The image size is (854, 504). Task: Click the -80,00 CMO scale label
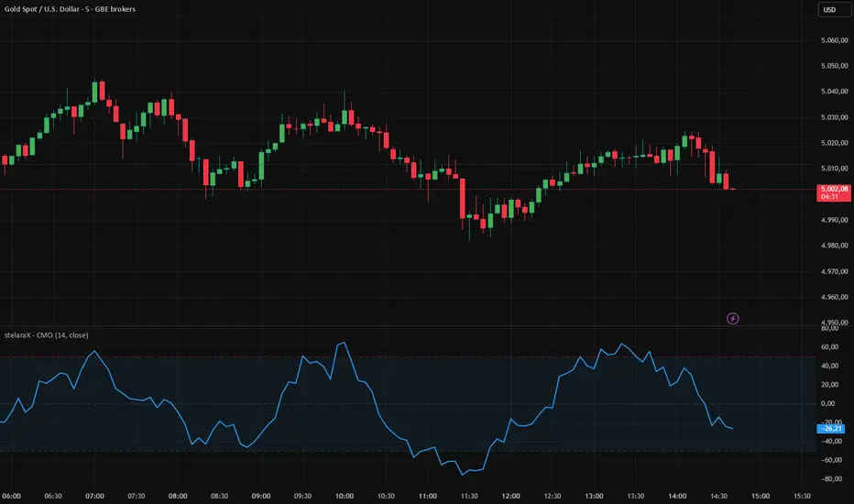tap(831, 479)
